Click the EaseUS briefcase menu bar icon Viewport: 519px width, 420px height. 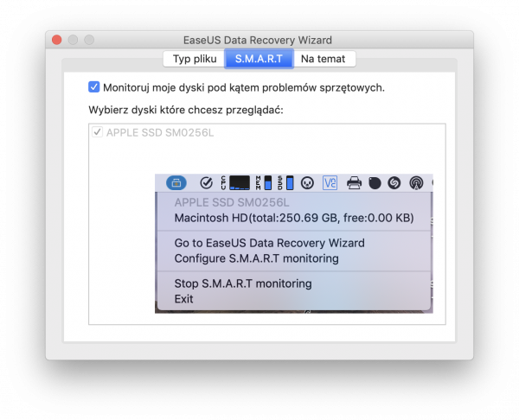point(176,183)
